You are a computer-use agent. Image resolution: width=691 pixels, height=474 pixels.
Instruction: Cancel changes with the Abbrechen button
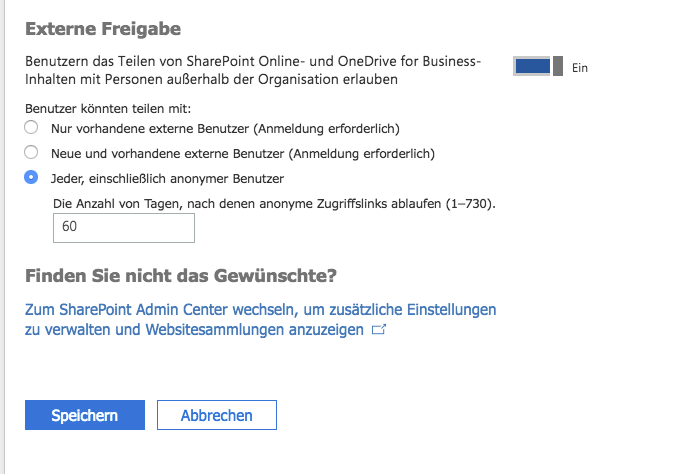click(217, 415)
